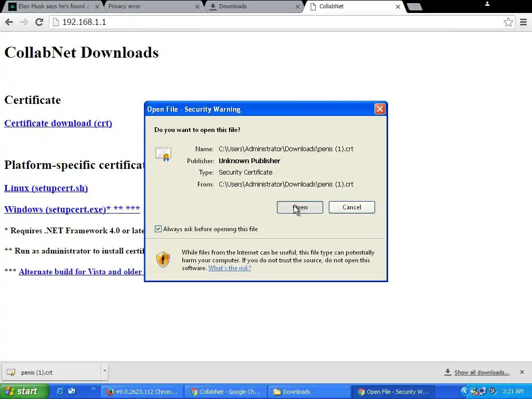Click the Show Desktop Quick Launch icon
The image size is (532, 399).
(72, 391)
